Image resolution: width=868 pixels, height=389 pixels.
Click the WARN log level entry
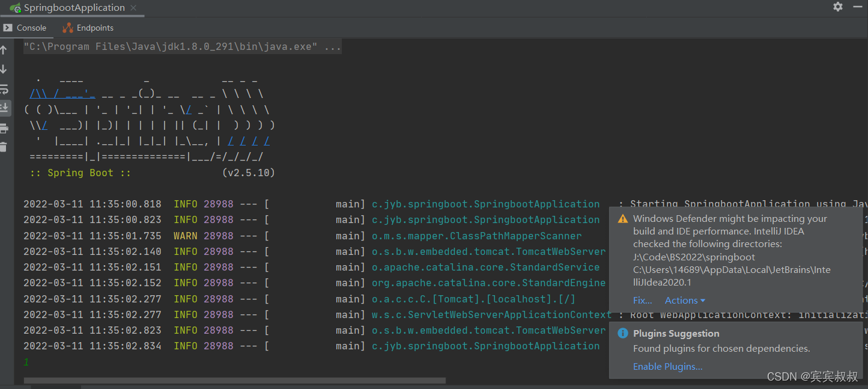pos(186,236)
